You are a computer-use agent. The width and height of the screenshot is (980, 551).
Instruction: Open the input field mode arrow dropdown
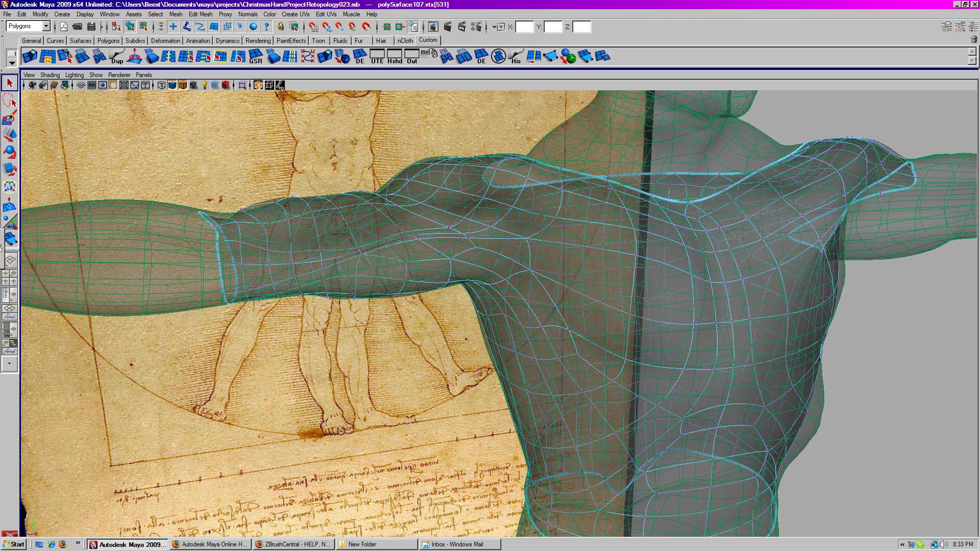pos(495,27)
